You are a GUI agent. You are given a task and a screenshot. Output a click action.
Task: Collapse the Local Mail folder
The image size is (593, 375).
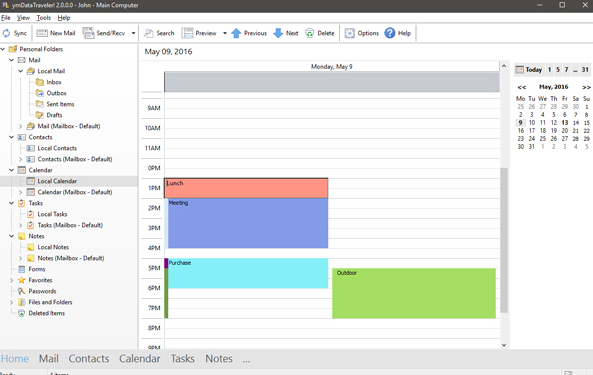[21, 71]
